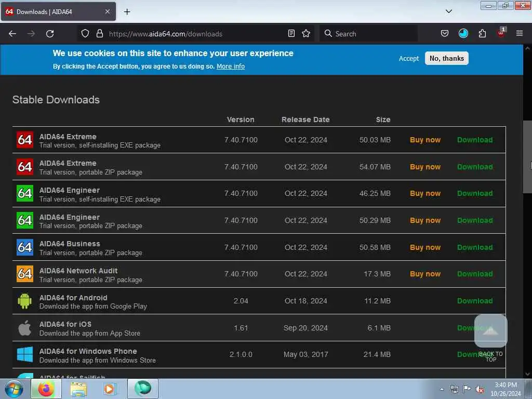Click the No, thanks cookie button

446,58
